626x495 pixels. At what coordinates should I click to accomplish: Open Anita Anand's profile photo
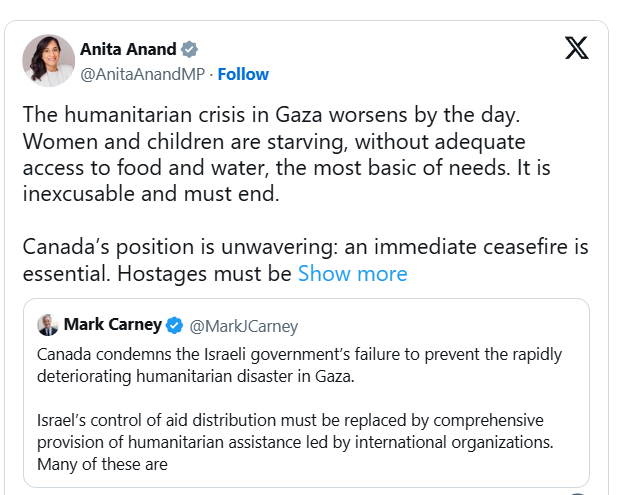49,60
